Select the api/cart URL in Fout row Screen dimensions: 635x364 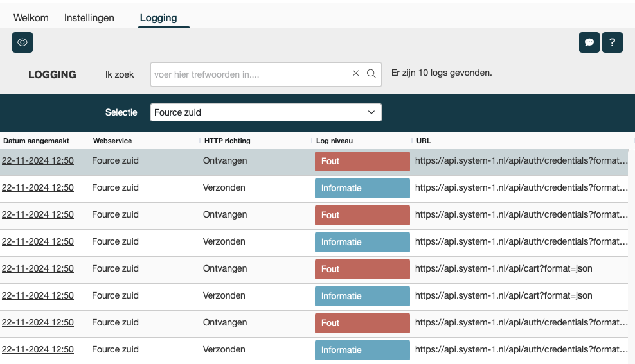click(503, 269)
